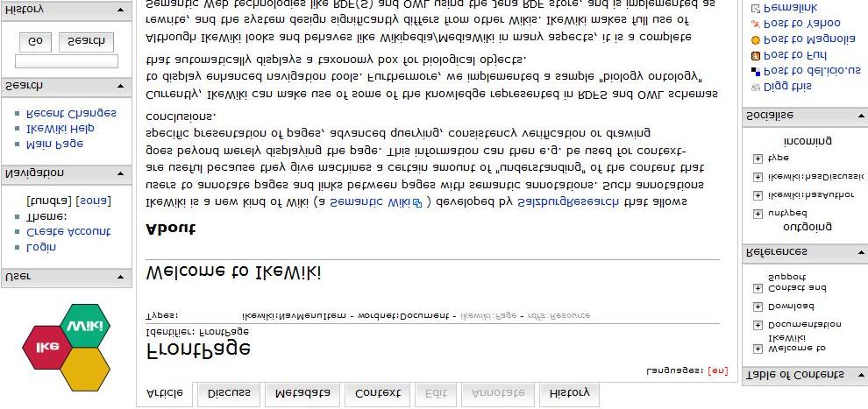Open the Create Account link
The image size is (868, 409).
coord(68,232)
